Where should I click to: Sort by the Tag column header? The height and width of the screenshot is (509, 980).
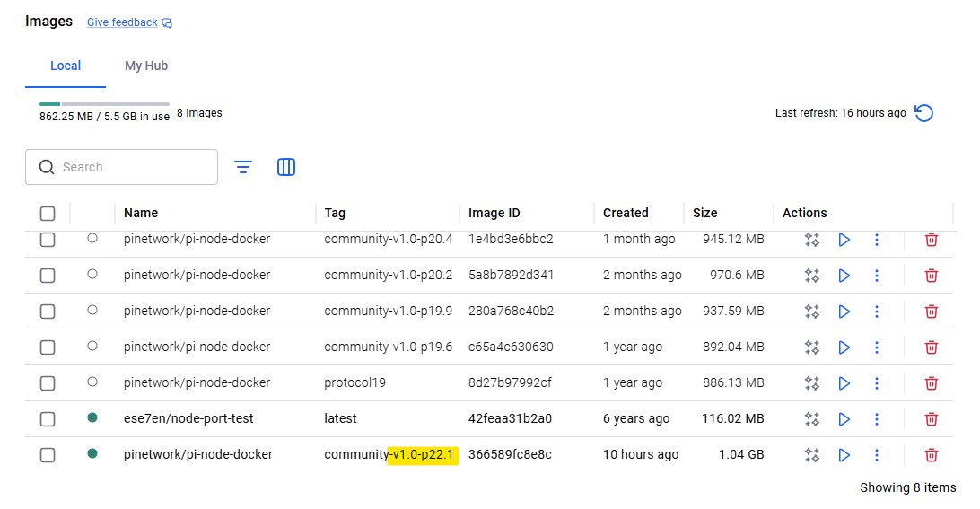coord(335,214)
